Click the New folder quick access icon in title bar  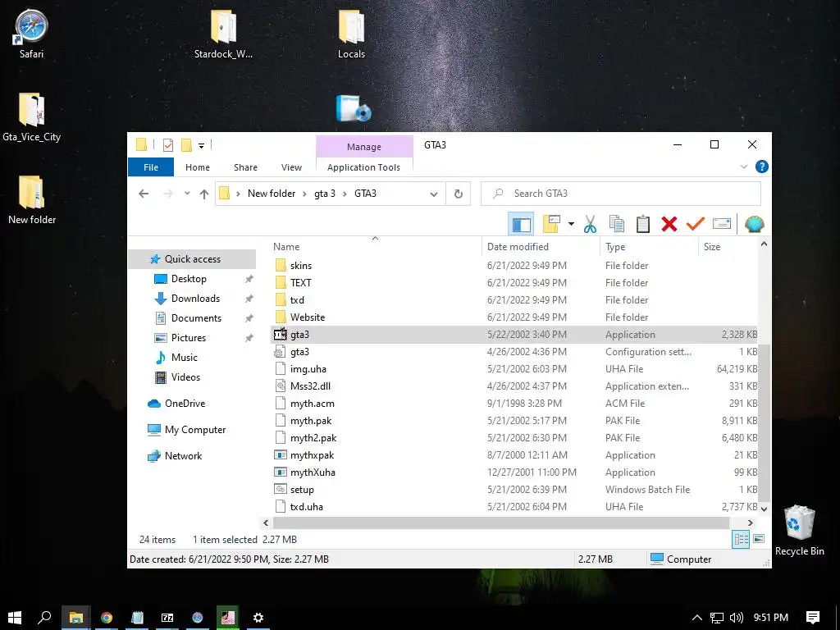coord(186,144)
